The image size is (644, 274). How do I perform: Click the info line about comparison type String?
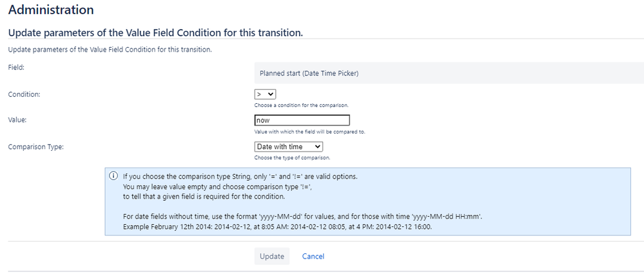[240, 177]
